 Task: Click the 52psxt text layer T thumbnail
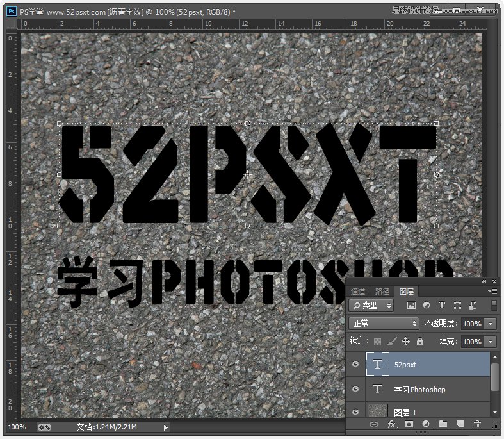377,364
